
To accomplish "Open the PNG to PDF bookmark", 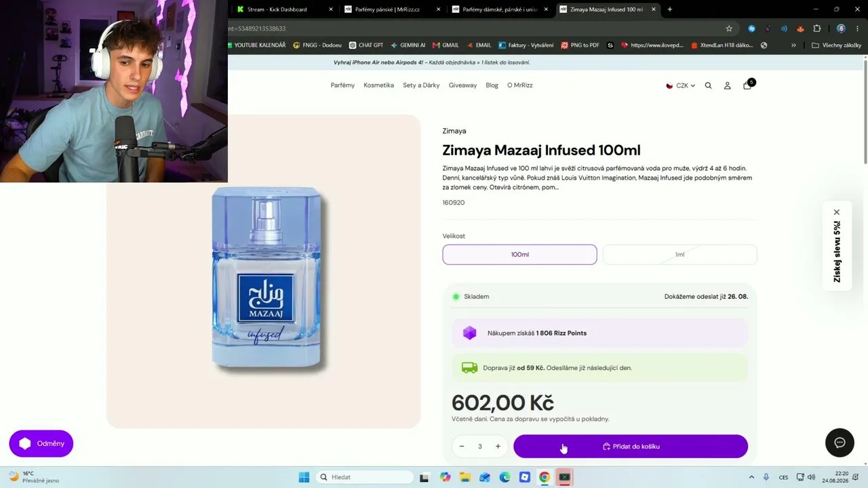I will tap(580, 45).
